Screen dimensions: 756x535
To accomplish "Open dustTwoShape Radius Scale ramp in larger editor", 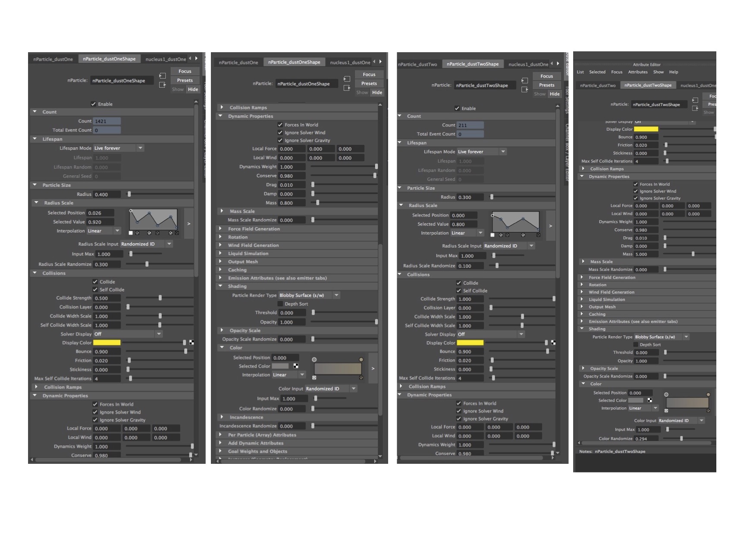I will (550, 226).
